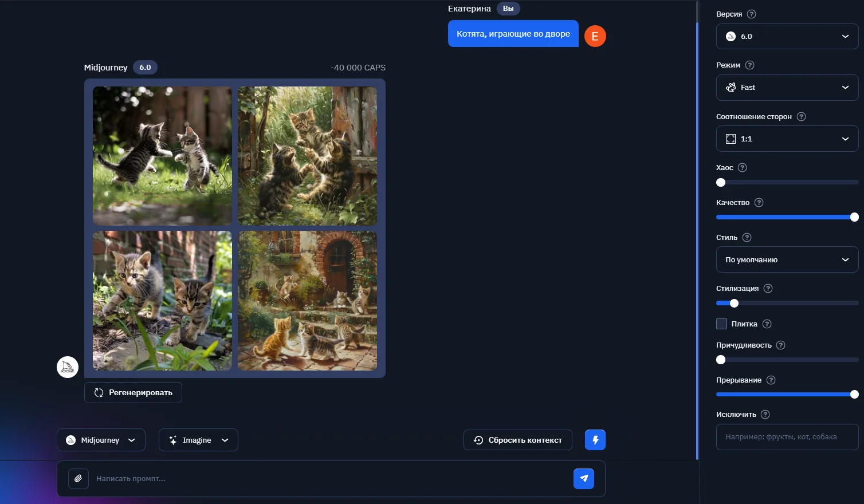864x504 pixels.
Task: Click help icon beside Хаос label
Action: pyautogui.click(x=742, y=168)
